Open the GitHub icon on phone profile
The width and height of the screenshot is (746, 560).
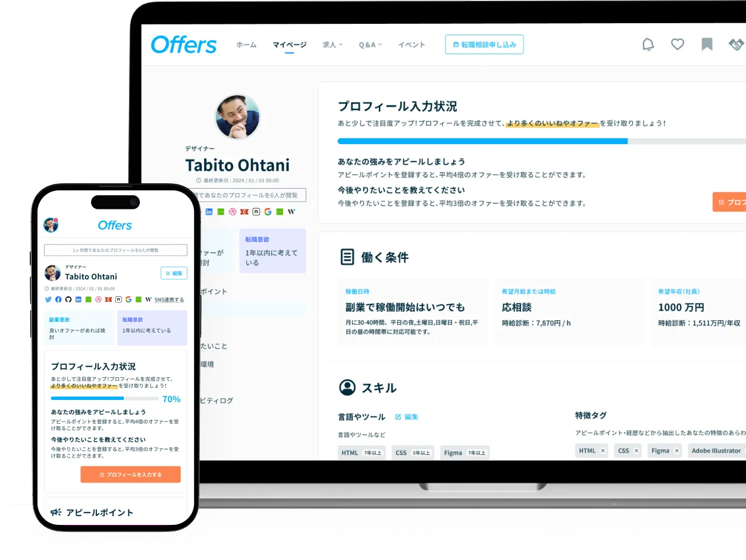pyautogui.click(x=68, y=299)
